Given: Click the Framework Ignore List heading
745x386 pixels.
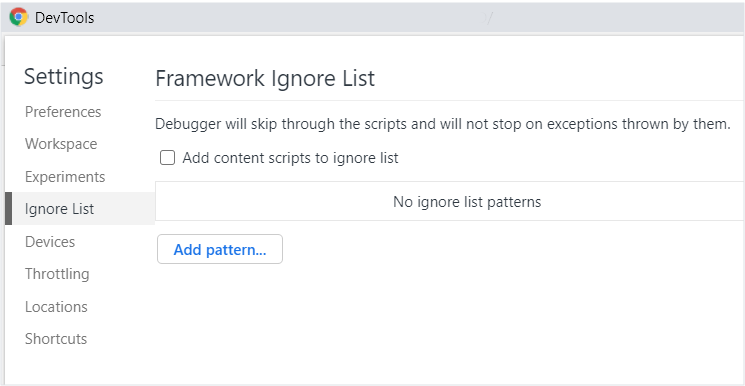Looking at the screenshot, I should [x=265, y=78].
